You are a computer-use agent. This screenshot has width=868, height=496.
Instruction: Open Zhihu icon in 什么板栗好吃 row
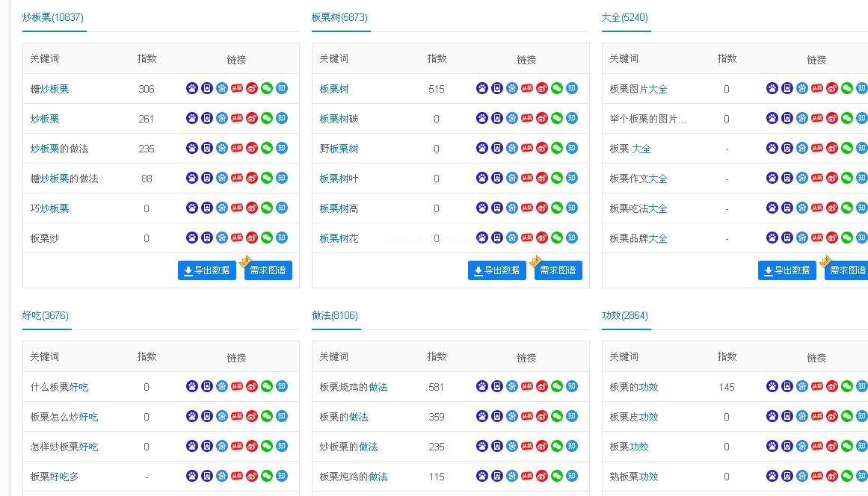coord(282,386)
